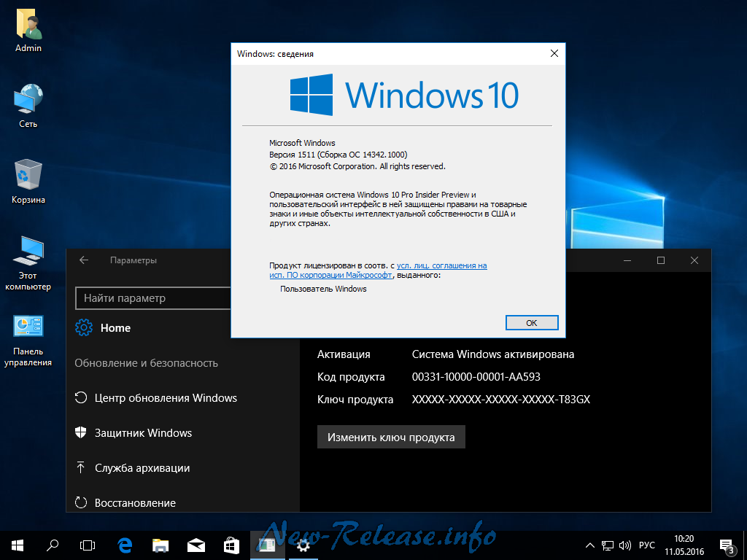Go back in the Параметры window
Image resolution: width=747 pixels, height=560 pixels.
84,260
